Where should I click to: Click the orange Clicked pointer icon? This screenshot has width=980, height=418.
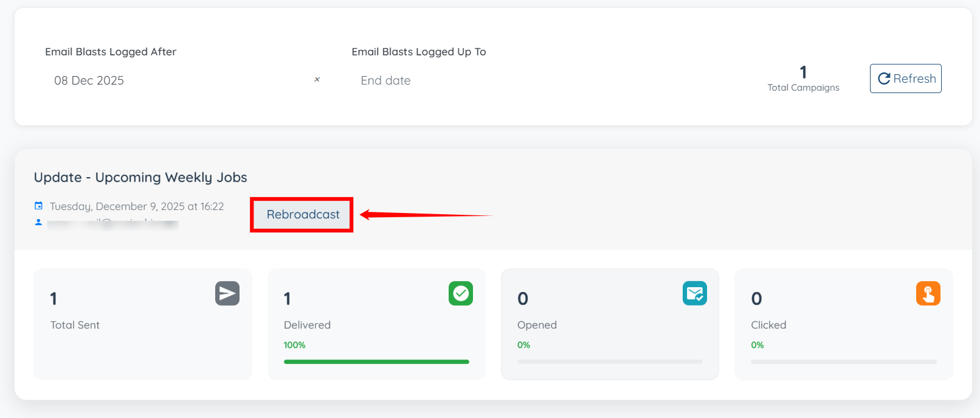pyautogui.click(x=928, y=293)
